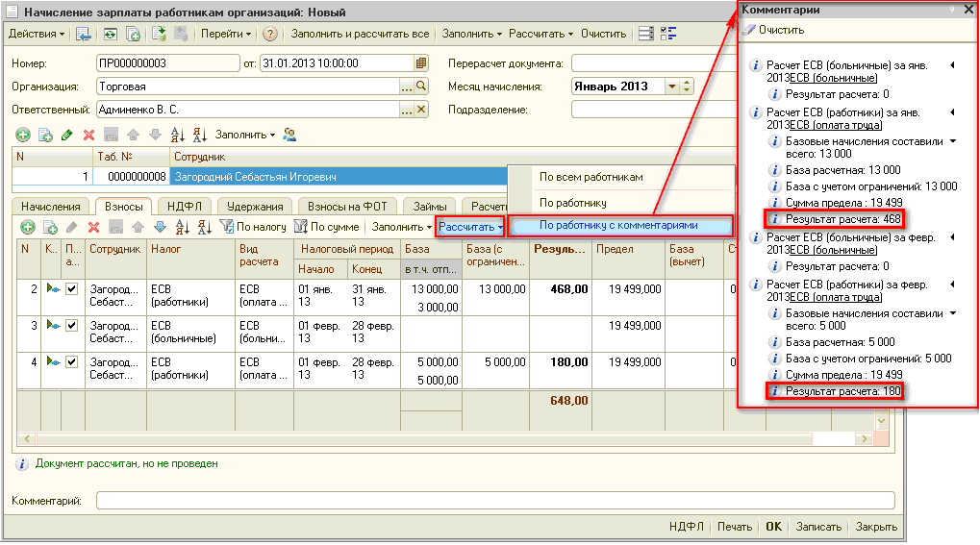Click the Месяц начисления month stepper
This screenshot has width=980, height=545.
(687, 87)
